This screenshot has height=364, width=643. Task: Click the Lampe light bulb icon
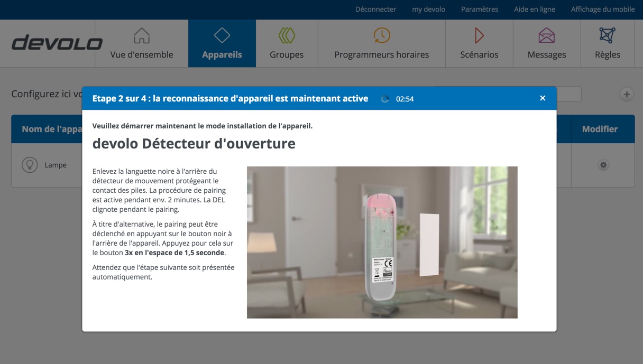(x=30, y=165)
